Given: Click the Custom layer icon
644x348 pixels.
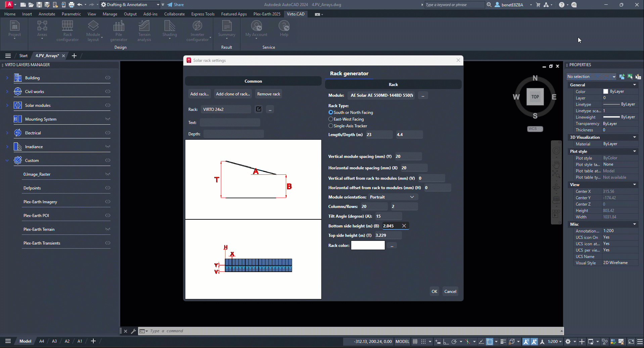Looking at the screenshot, I should 18,160.
